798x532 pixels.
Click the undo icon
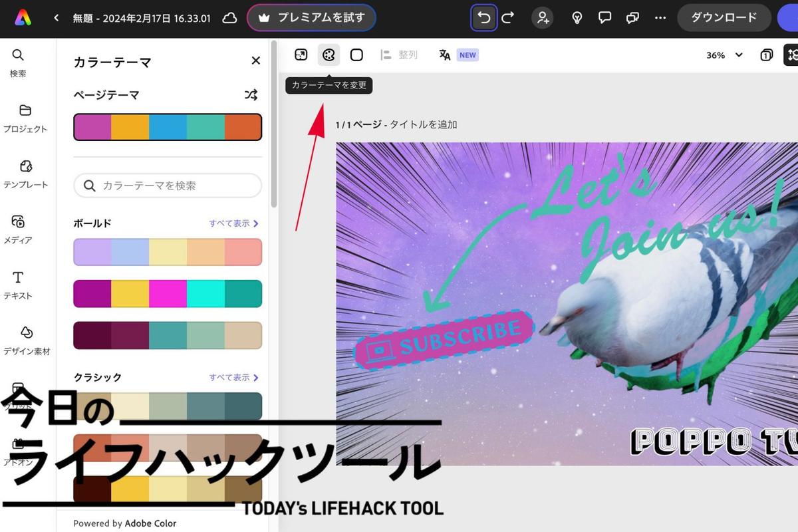click(x=484, y=18)
